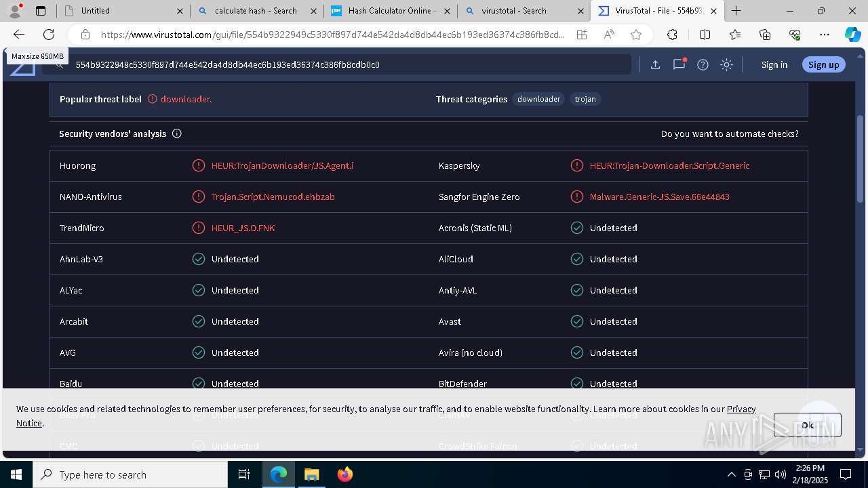This screenshot has width=868, height=488.
Task: Click the alert icon next to downloader label
Action: coord(153,99)
